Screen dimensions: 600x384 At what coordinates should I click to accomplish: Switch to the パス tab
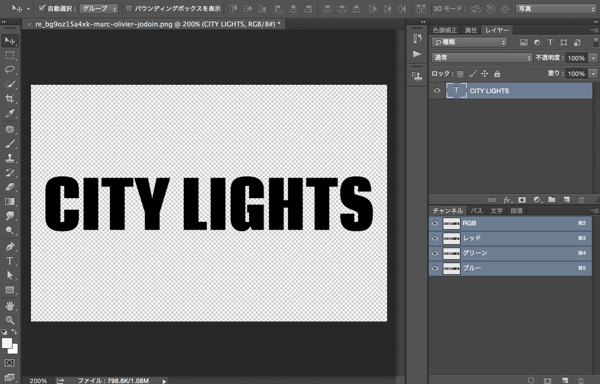[x=476, y=211]
